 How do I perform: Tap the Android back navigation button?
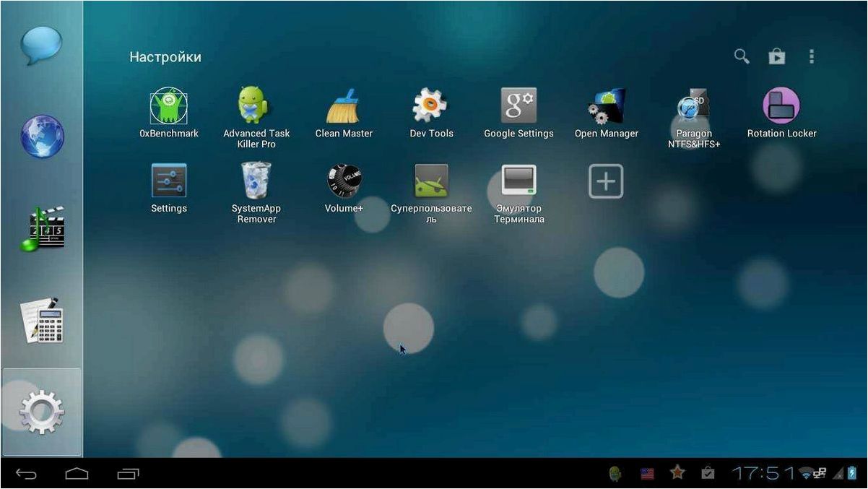[26, 474]
